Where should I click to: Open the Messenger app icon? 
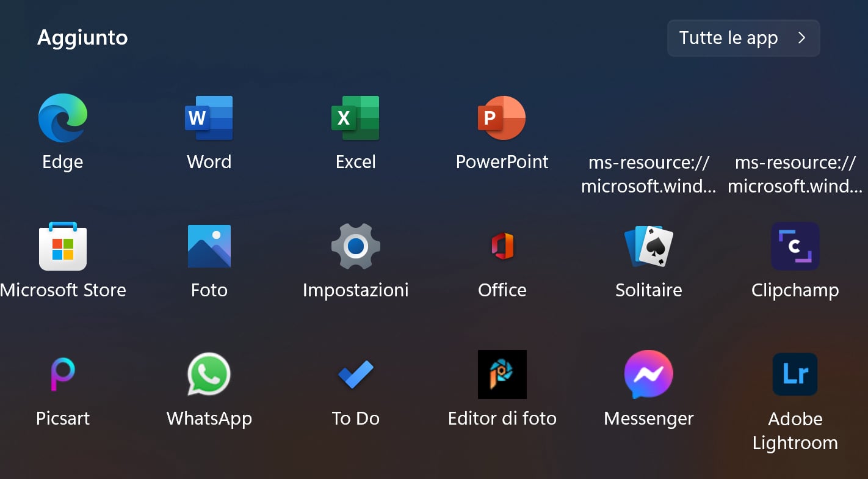click(649, 375)
